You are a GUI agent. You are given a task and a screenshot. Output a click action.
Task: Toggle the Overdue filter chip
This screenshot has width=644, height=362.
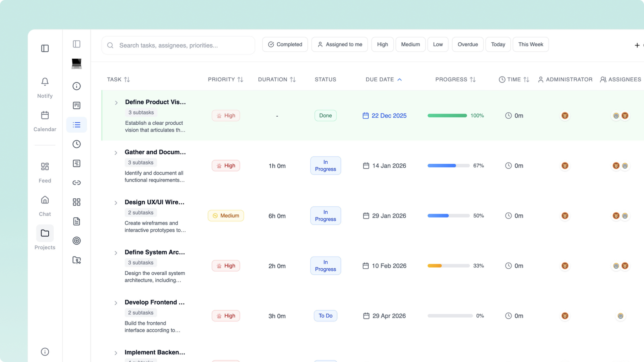468,44
